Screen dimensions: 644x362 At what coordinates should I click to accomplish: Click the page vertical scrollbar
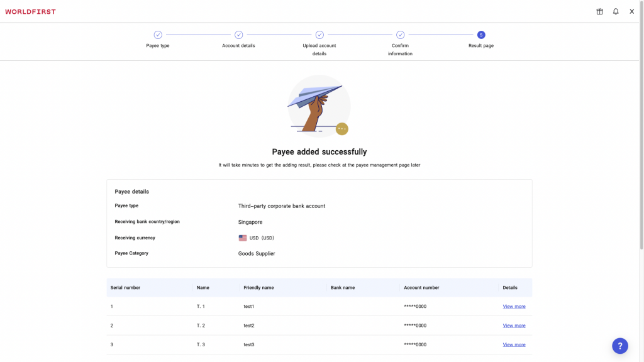(x=641, y=125)
